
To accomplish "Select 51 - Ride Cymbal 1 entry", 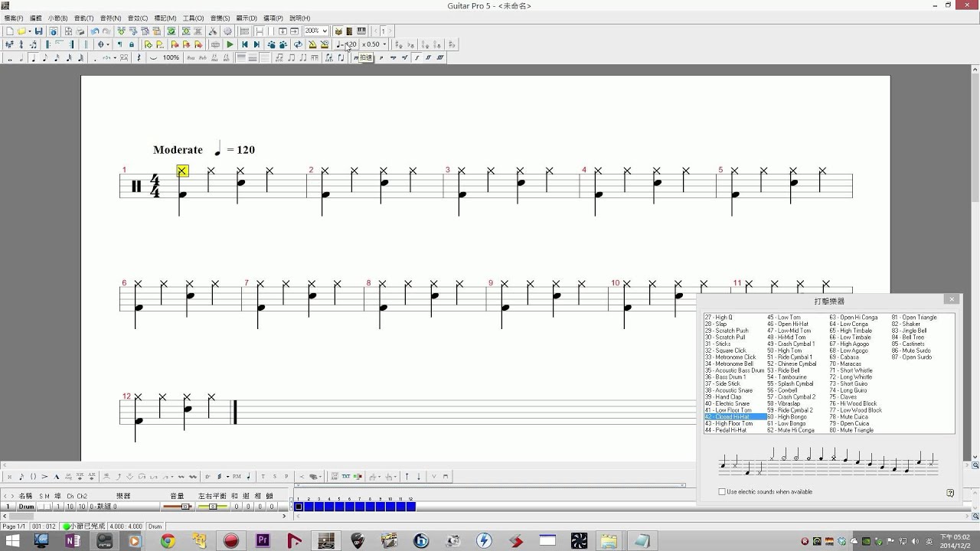I will pos(790,357).
